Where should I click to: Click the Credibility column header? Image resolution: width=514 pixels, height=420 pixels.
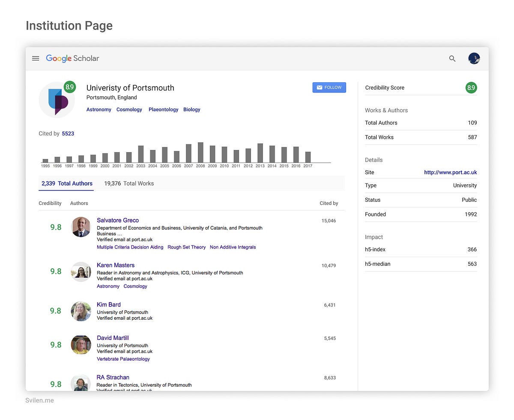[50, 203]
